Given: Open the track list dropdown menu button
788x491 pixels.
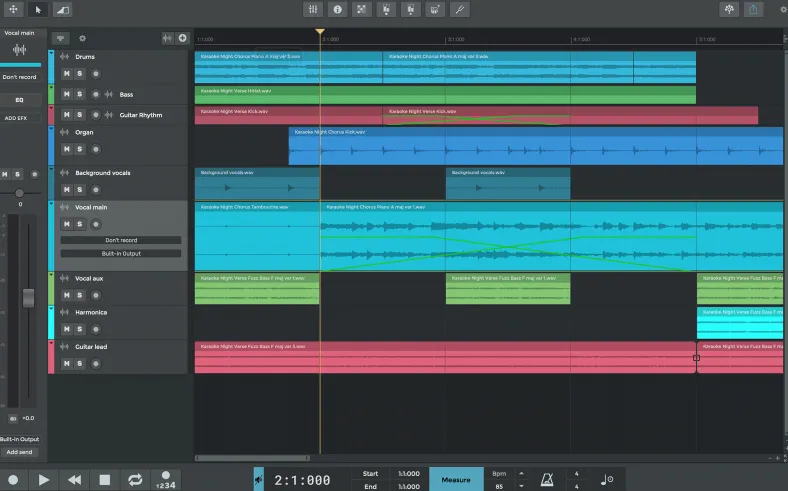Looking at the screenshot, I should click(60, 38).
